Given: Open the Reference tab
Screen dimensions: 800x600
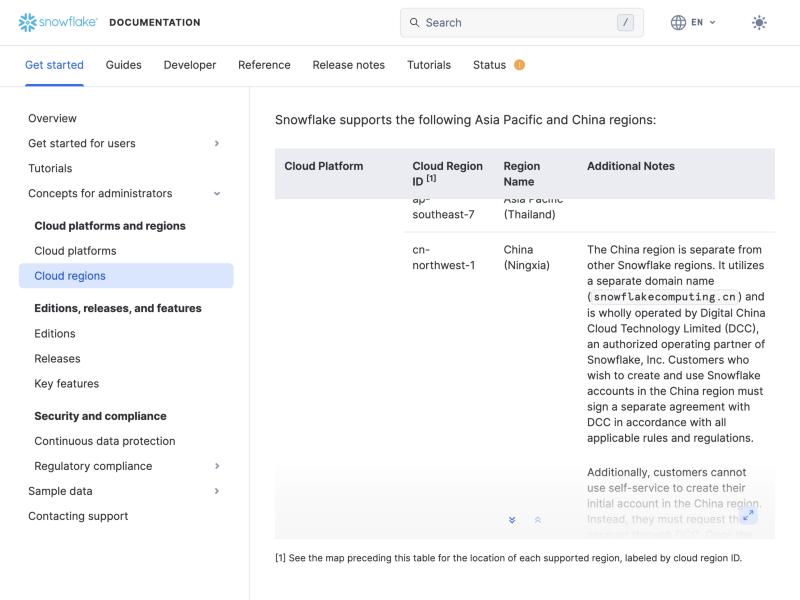Looking at the screenshot, I should pyautogui.click(x=264, y=65).
